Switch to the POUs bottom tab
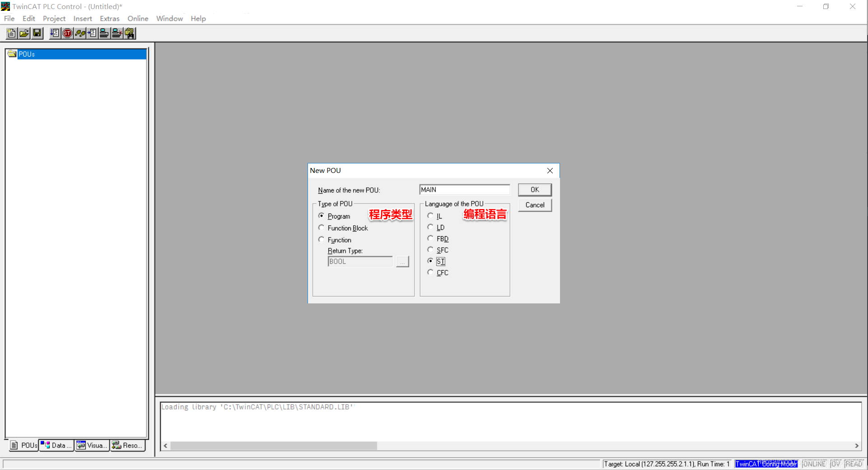The image size is (868, 470). [x=23, y=445]
